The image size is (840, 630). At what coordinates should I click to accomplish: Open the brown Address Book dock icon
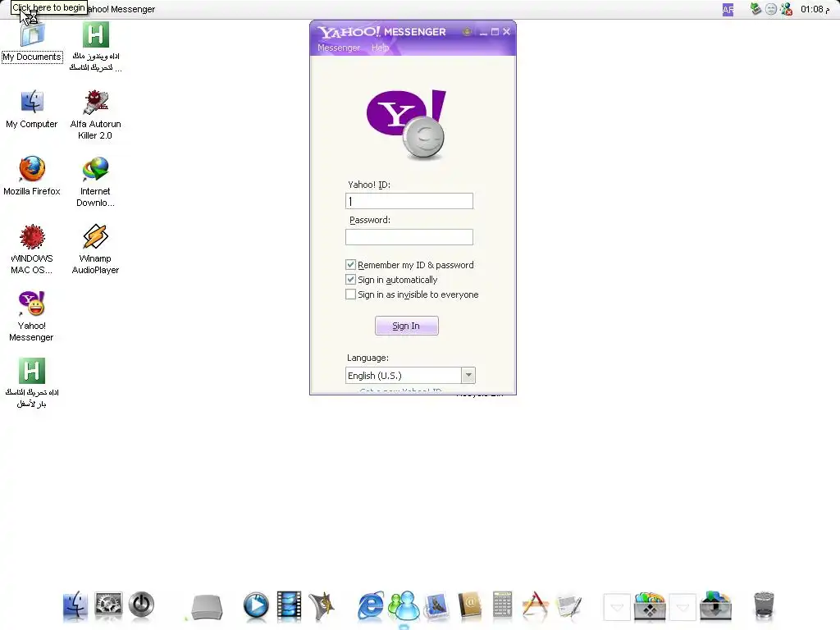(470, 606)
